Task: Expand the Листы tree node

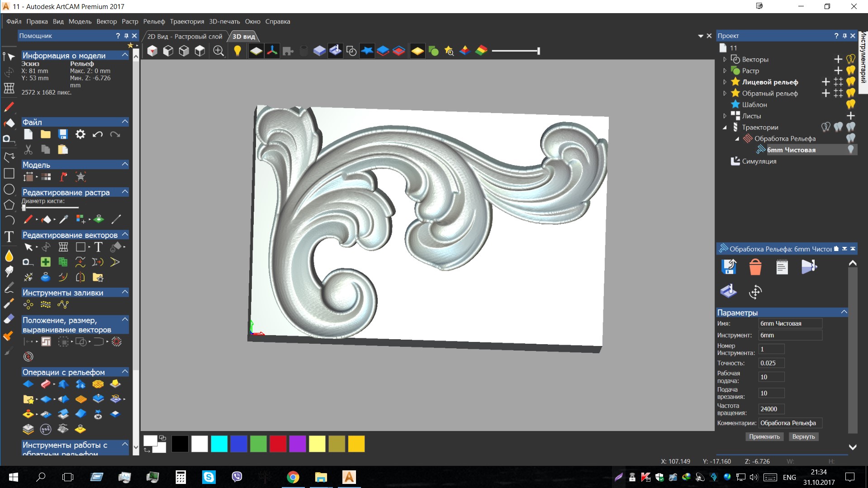Action: click(x=725, y=116)
